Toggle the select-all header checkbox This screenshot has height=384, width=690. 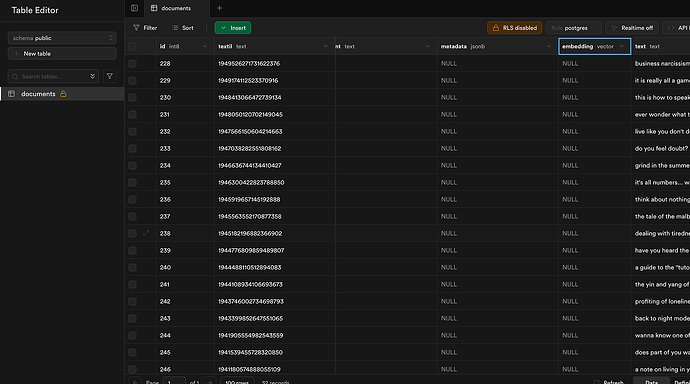[132, 46]
